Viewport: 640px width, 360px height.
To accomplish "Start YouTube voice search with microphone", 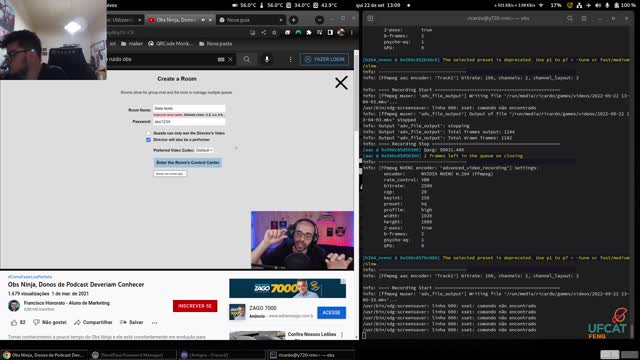I will click(267, 59).
